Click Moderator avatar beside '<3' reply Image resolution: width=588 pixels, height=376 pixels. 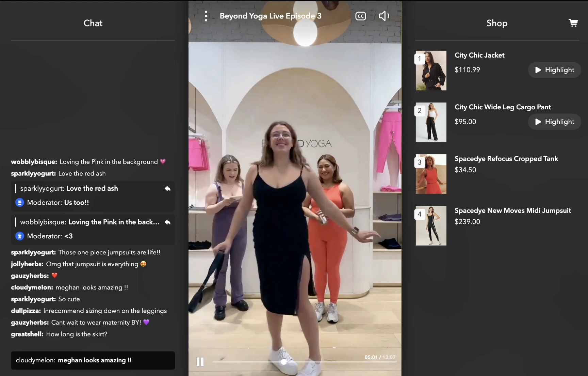[20, 236]
